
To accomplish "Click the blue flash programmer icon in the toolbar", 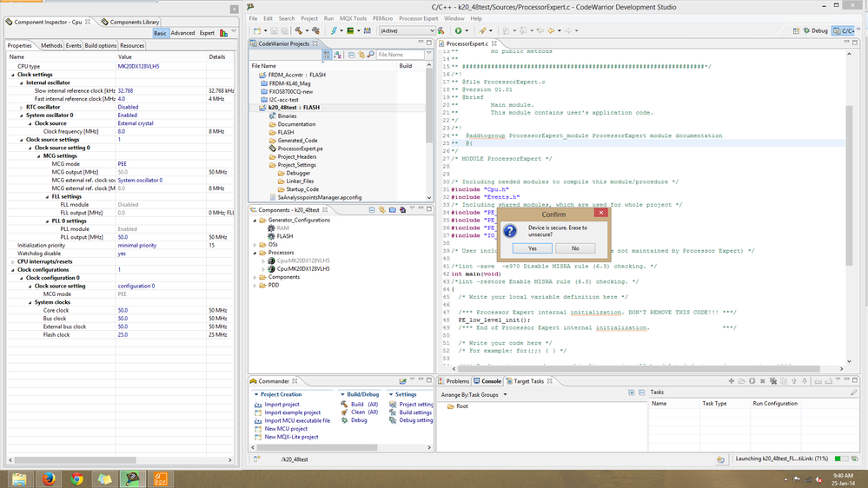I will (334, 31).
